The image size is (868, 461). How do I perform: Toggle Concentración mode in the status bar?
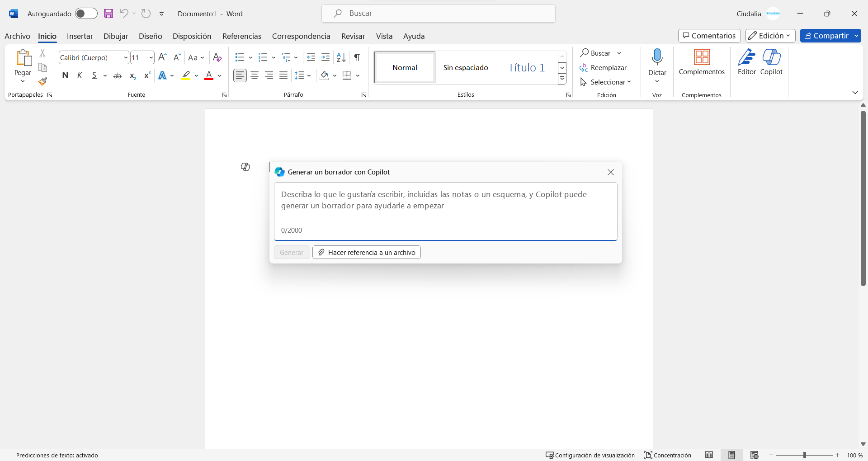coord(668,455)
